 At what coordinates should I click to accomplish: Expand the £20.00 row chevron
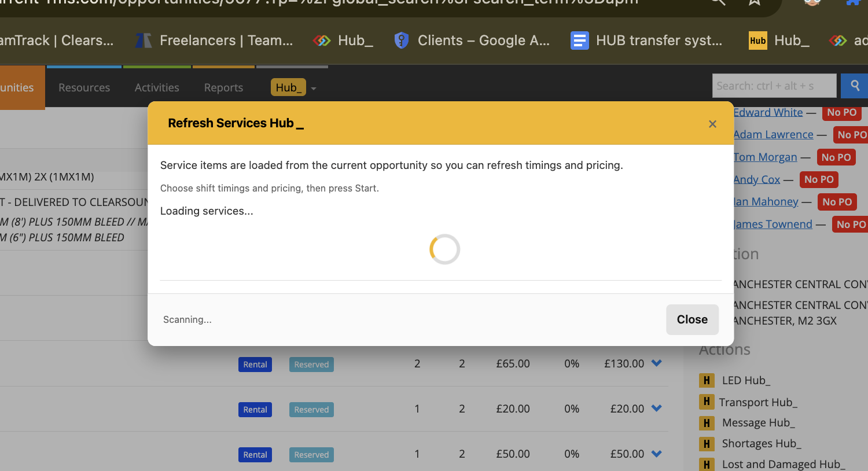pyautogui.click(x=656, y=408)
